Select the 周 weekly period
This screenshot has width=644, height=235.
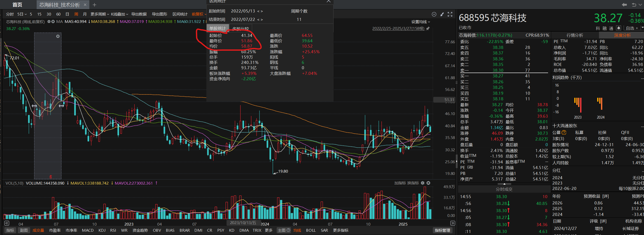click(x=76, y=14)
